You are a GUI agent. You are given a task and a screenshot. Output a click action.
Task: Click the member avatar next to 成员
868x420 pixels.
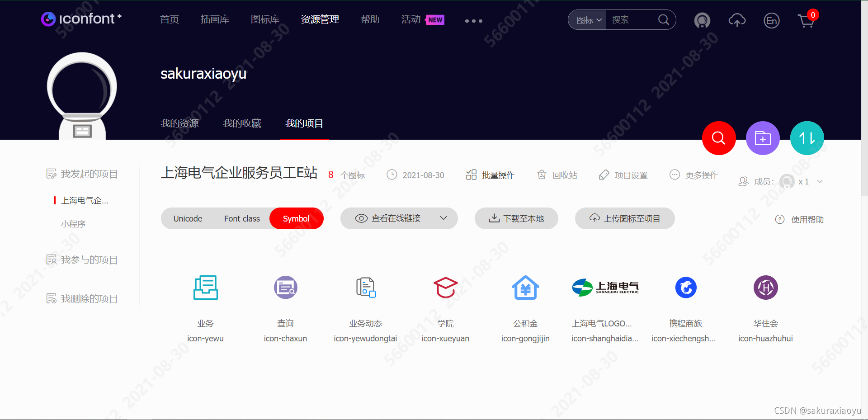(787, 182)
